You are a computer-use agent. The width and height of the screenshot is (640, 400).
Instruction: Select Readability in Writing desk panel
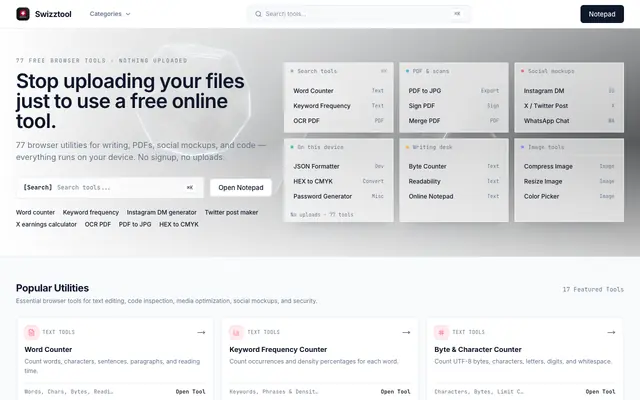pos(454,181)
